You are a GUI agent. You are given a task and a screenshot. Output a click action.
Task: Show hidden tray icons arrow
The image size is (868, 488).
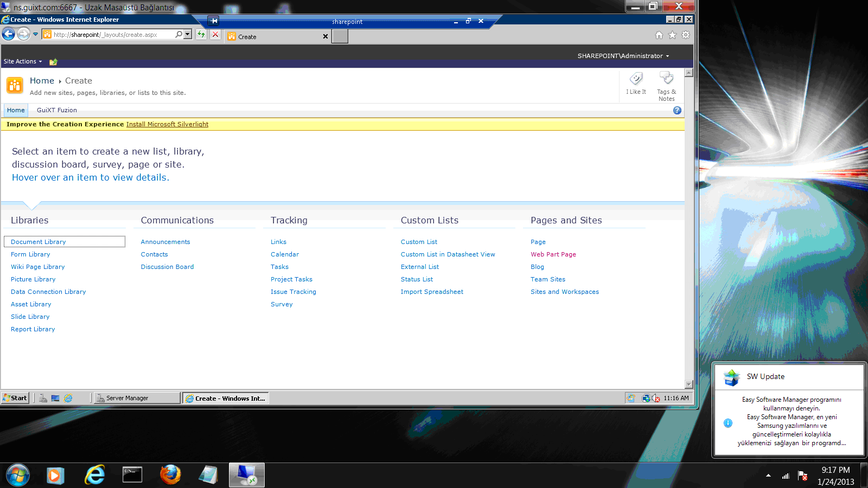[x=768, y=476]
